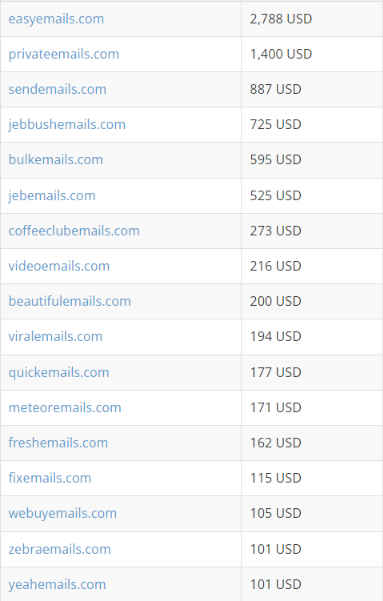Image resolution: width=383 pixels, height=601 pixels.
Task: Open yeahemails.com domain link
Action: point(57,585)
